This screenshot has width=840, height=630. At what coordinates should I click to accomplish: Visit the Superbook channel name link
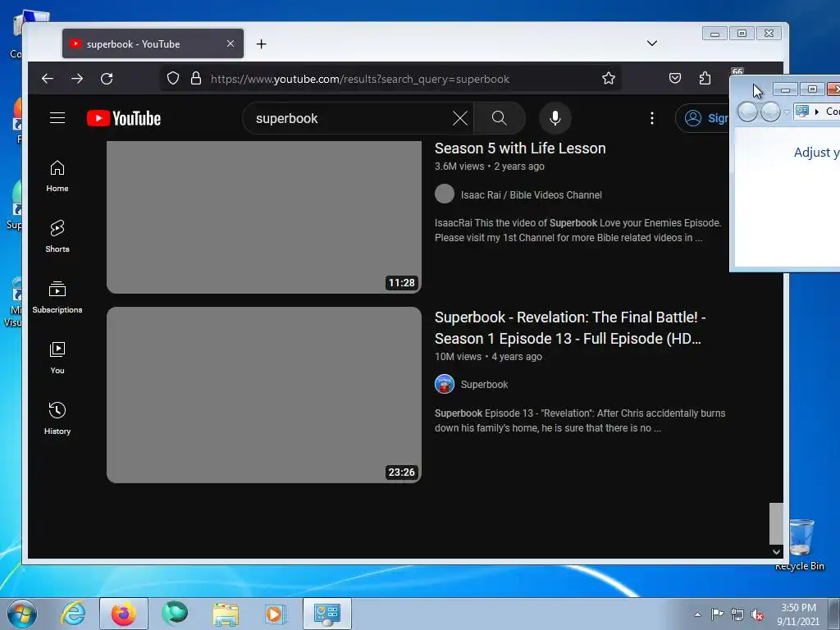(484, 385)
